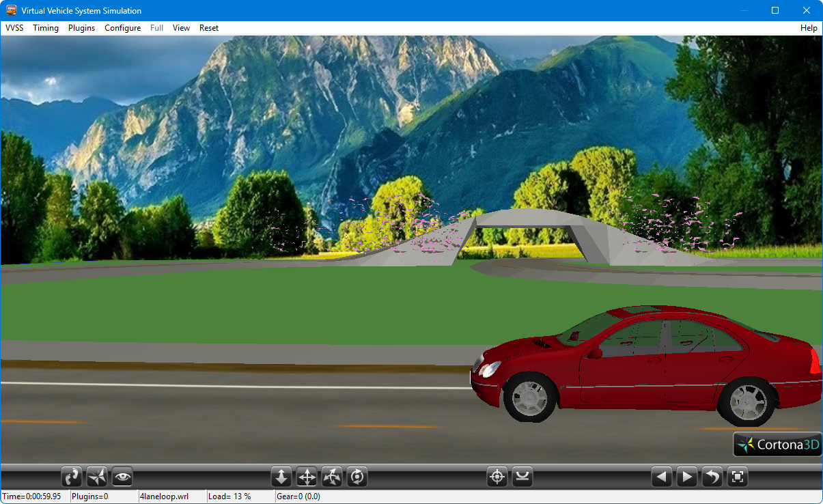This screenshot has width=823, height=504.
Task: Click the Cortona3D logo badge
Action: (x=777, y=445)
